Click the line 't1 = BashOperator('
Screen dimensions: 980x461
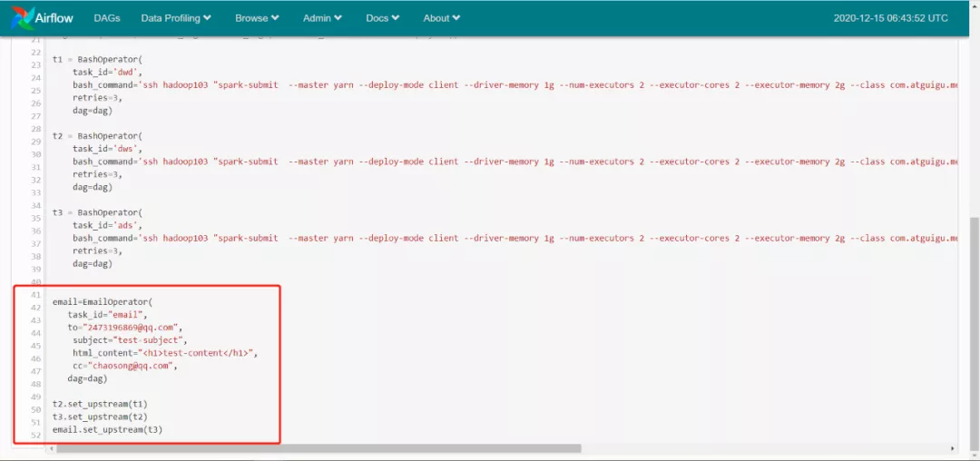(x=97, y=60)
